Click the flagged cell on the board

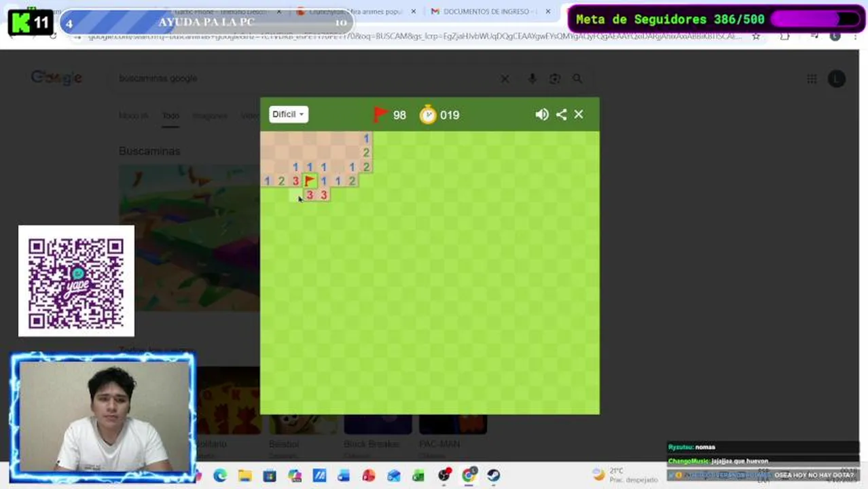coord(310,181)
